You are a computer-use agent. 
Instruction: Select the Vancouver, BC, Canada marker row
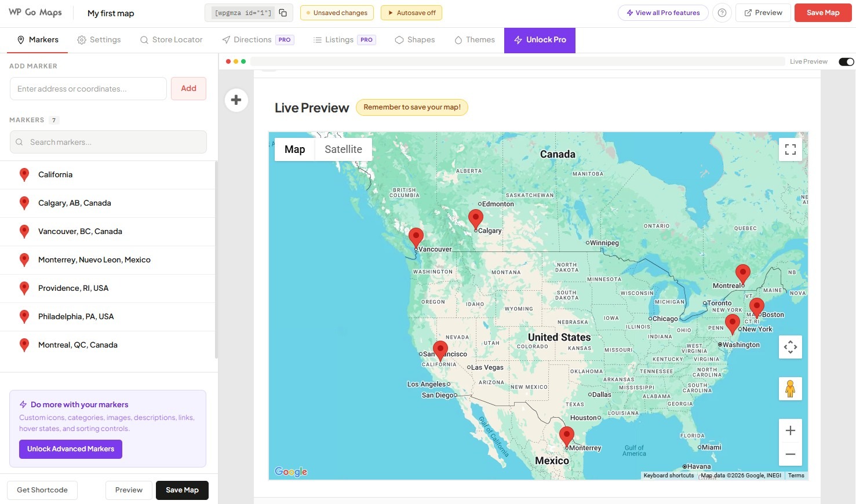pos(108,232)
